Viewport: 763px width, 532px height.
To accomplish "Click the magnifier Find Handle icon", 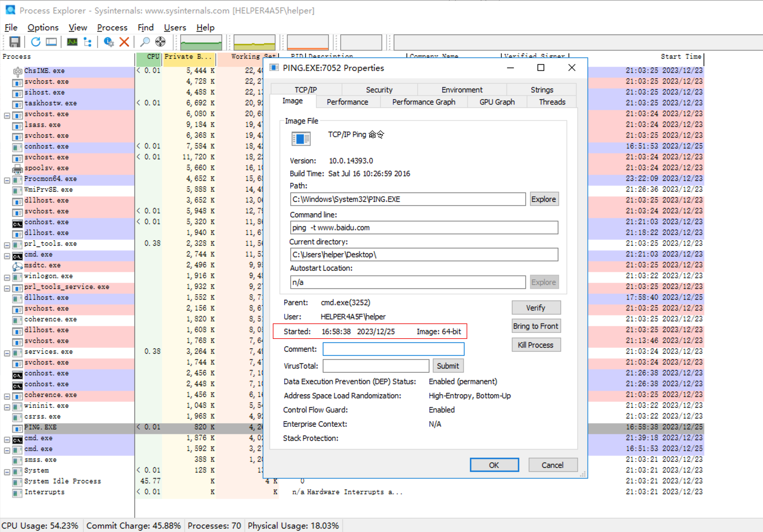I will (145, 42).
